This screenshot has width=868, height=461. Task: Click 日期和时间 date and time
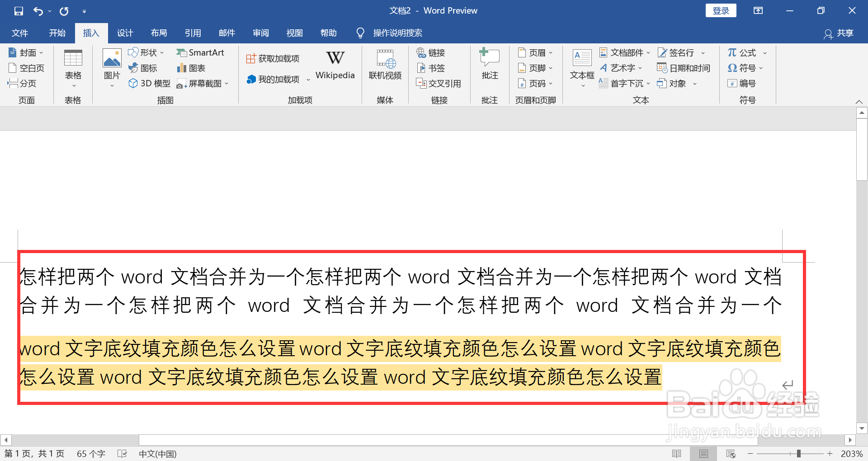pyautogui.click(x=684, y=68)
